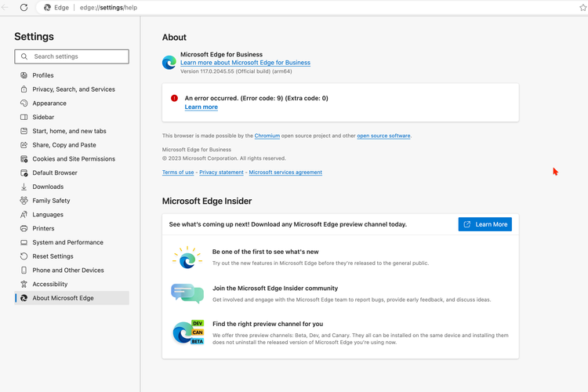The width and height of the screenshot is (588, 392).
Task: Click the browser reload icon
Action: 24,8
